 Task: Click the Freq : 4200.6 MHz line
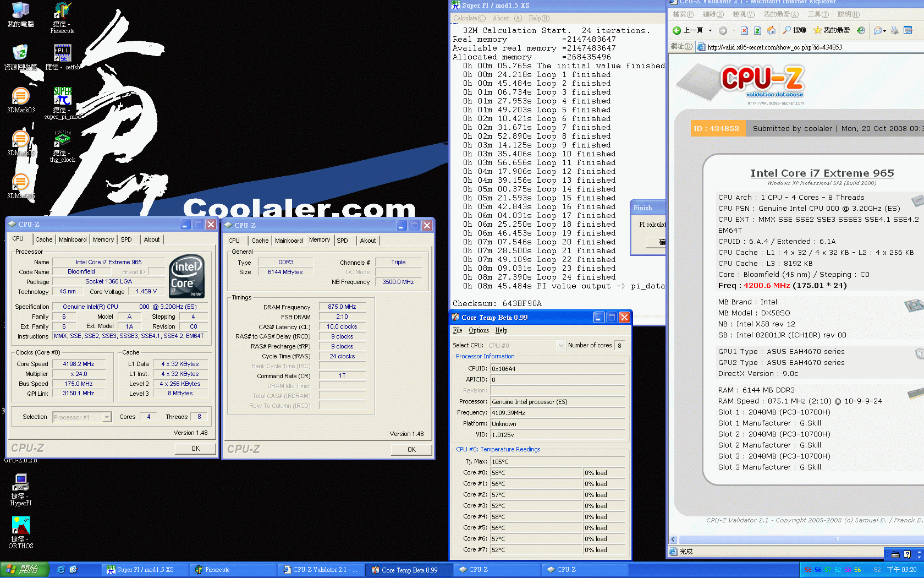pyautogui.click(x=782, y=285)
